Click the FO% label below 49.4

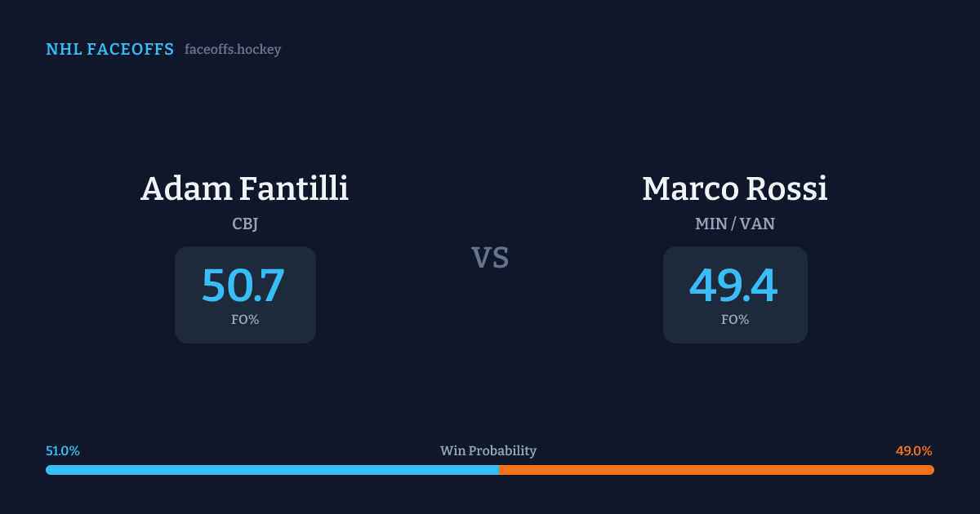[x=735, y=320]
